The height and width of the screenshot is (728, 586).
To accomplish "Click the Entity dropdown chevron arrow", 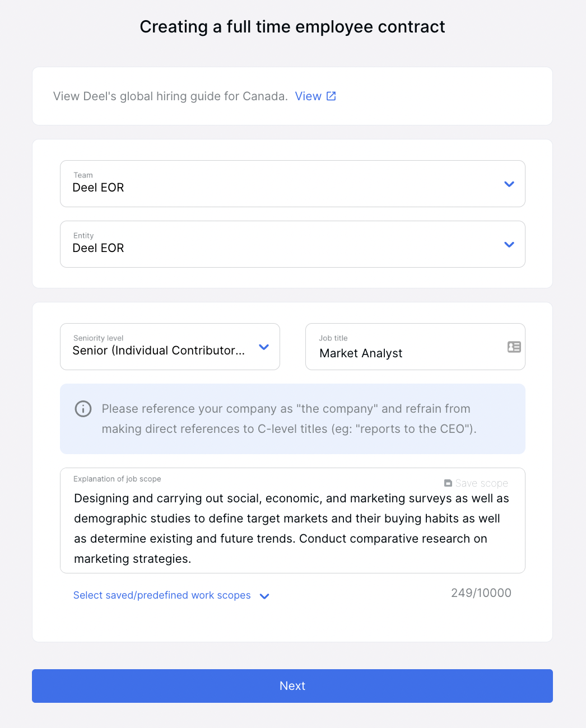I will [509, 244].
